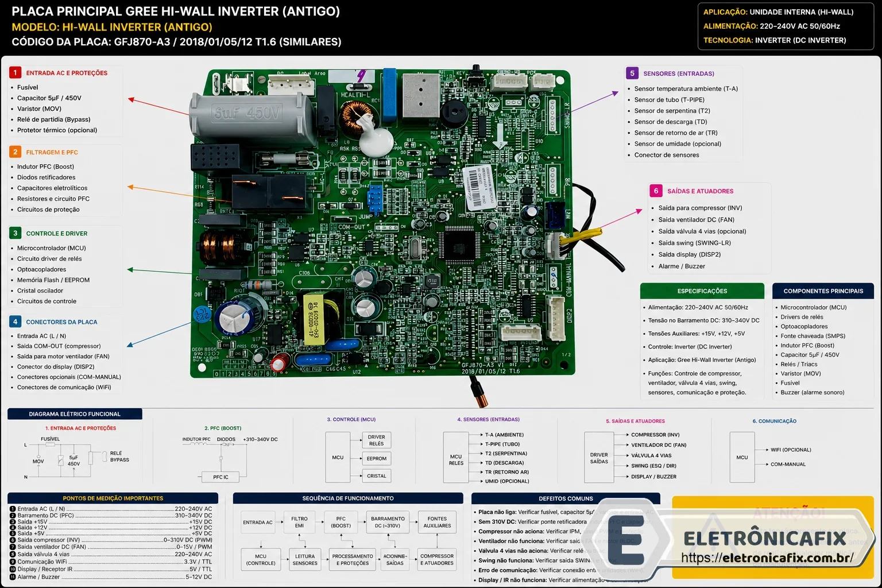This screenshot has width=882, height=588.
Task: Click the COMPRESSOR E ATUADORES box
Action: (437, 560)
